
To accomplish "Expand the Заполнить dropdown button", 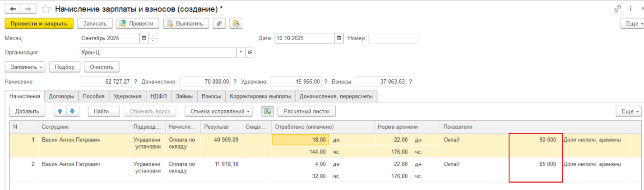I will pyautogui.click(x=25, y=67).
